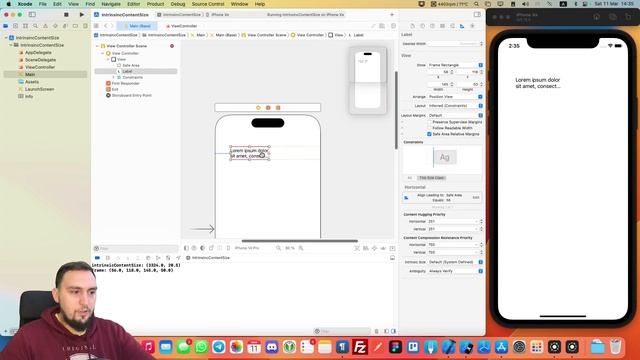Rotate device icon in Simulator toolbar
Screen dimensions: 640x360
628,17
